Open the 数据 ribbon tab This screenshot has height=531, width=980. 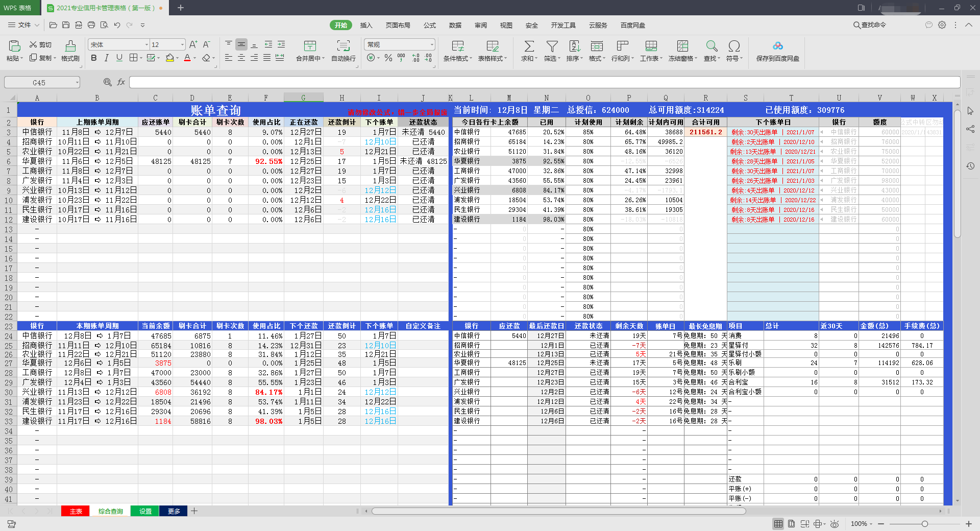pos(455,25)
